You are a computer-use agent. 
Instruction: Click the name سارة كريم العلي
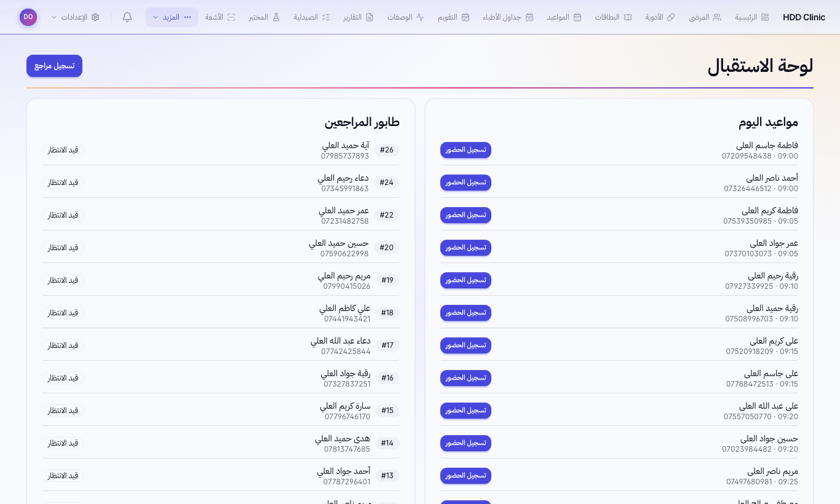point(345,406)
